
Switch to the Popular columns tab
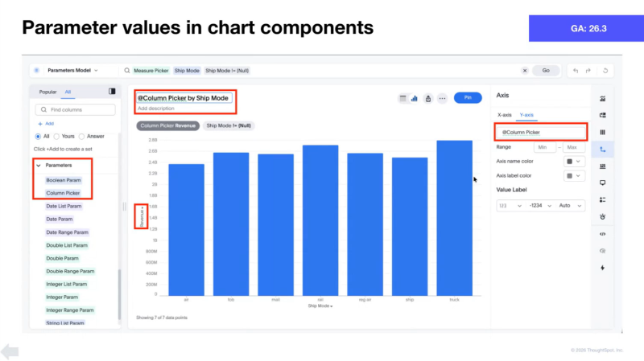point(47,92)
